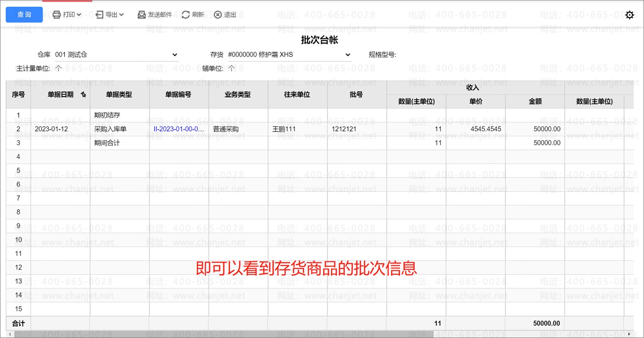
Task: Click the 导出 export icon
Action: [99, 15]
